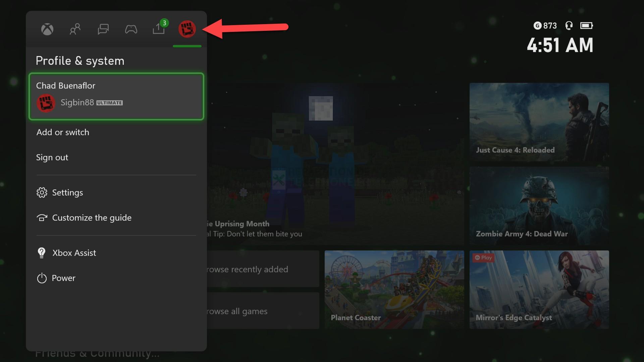Click the notification badge showing 3
The height and width of the screenshot is (362, 644).
tap(164, 23)
